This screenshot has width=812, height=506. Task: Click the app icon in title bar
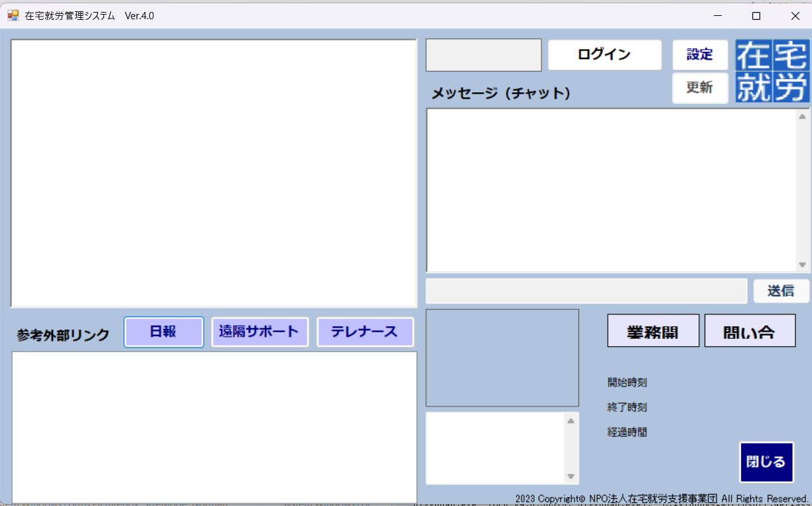point(13,15)
